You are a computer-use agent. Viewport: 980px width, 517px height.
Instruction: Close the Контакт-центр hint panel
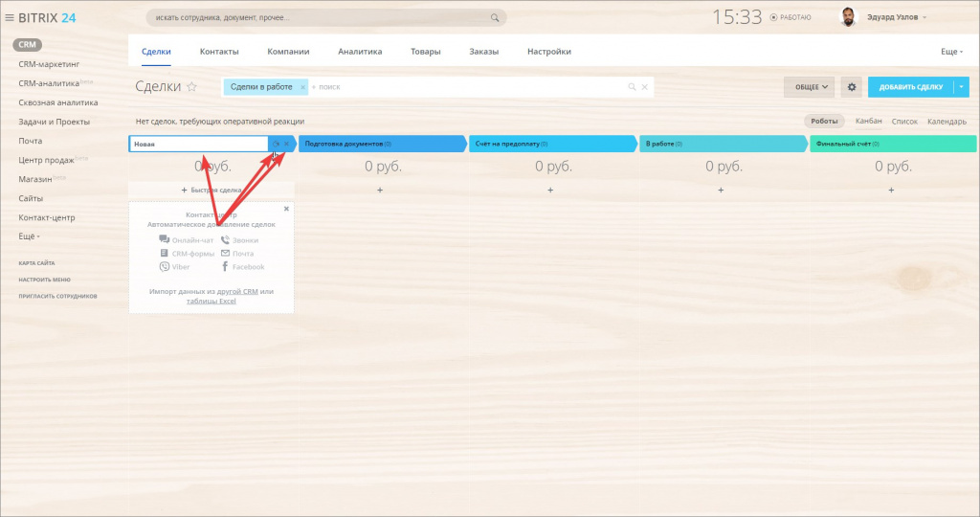click(x=286, y=209)
